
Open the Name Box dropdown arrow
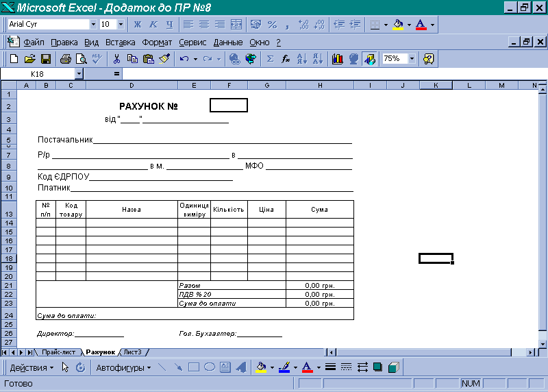point(79,74)
